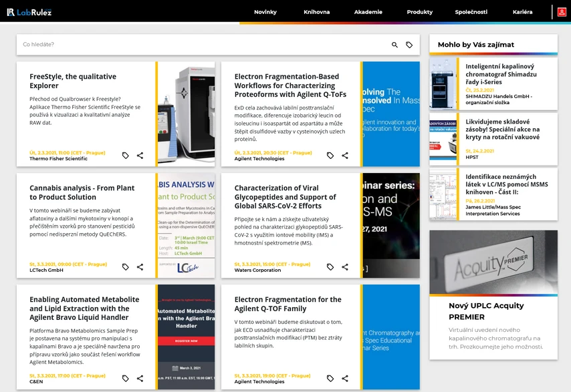Click the Acquity PREMIER banner image
Image resolution: width=571 pixels, height=392 pixels.
coord(493,262)
